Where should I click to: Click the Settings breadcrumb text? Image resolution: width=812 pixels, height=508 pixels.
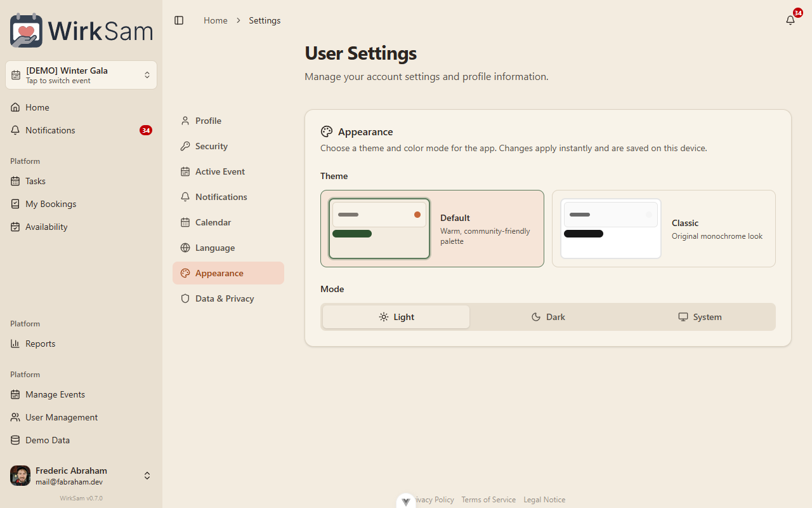265,20
